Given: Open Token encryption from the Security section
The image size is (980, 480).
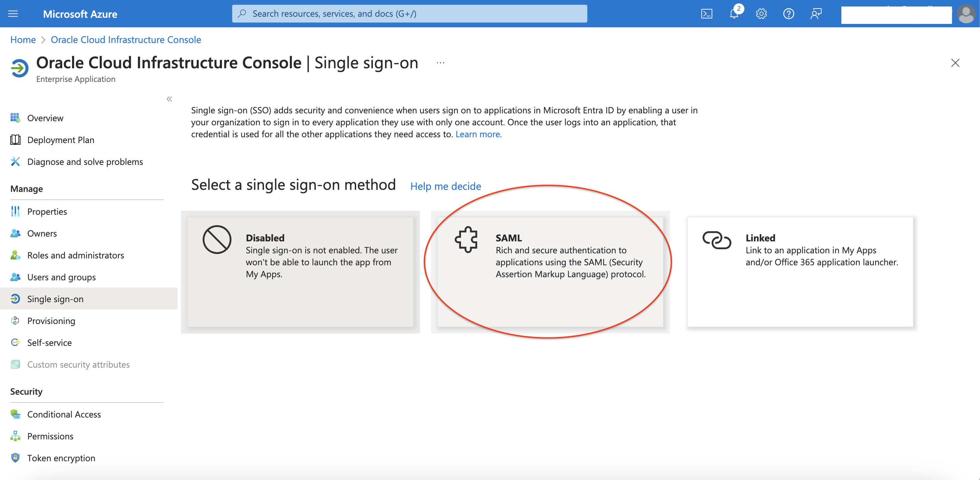Looking at the screenshot, I should (61, 458).
